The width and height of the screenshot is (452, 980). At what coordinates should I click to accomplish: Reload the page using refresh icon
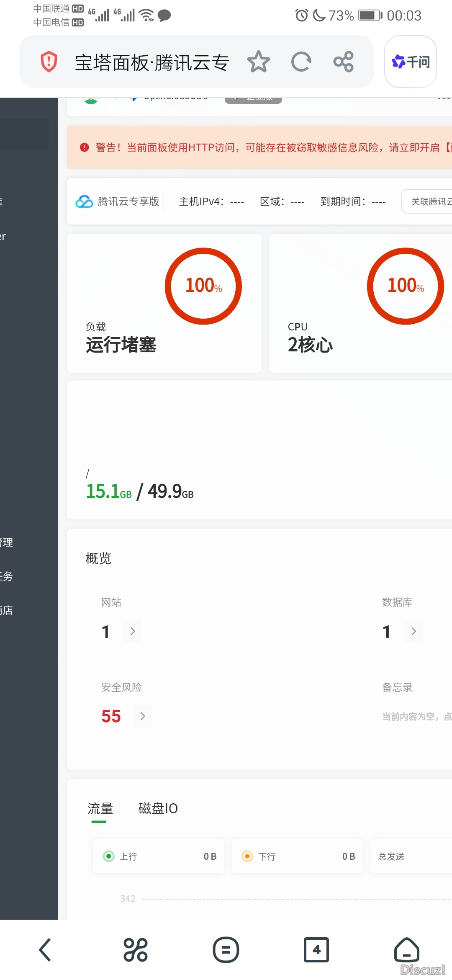(301, 62)
